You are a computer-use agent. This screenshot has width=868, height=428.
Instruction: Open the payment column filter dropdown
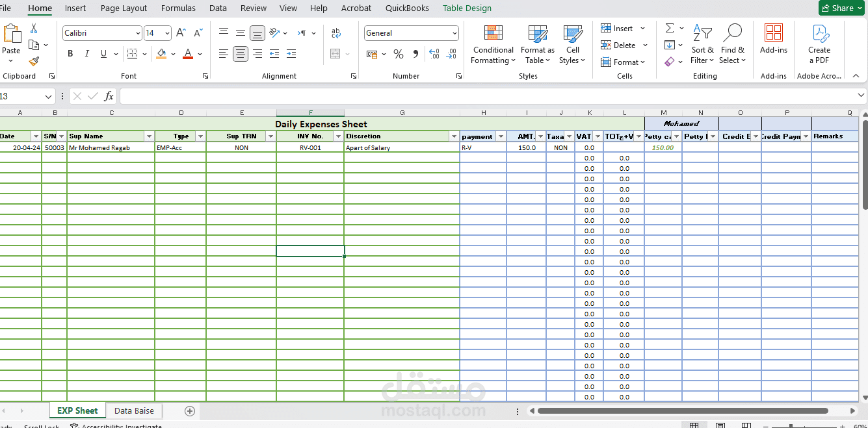click(x=501, y=136)
